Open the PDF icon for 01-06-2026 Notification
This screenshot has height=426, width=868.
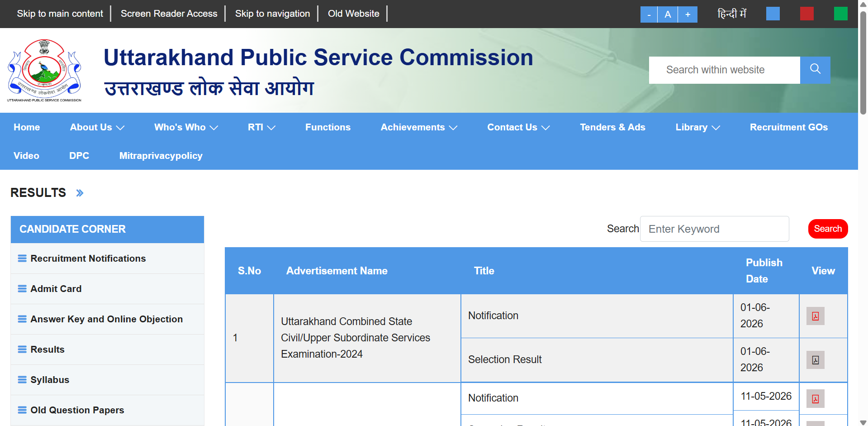point(815,316)
